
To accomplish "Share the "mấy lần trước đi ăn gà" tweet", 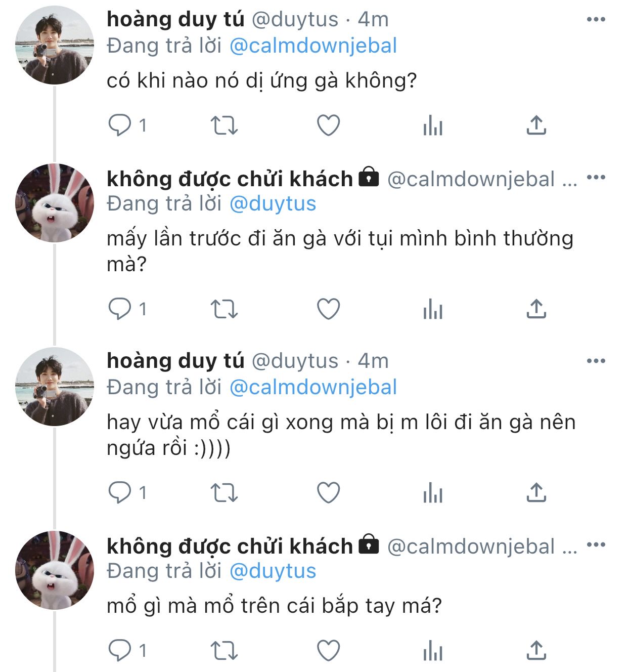I will [536, 309].
